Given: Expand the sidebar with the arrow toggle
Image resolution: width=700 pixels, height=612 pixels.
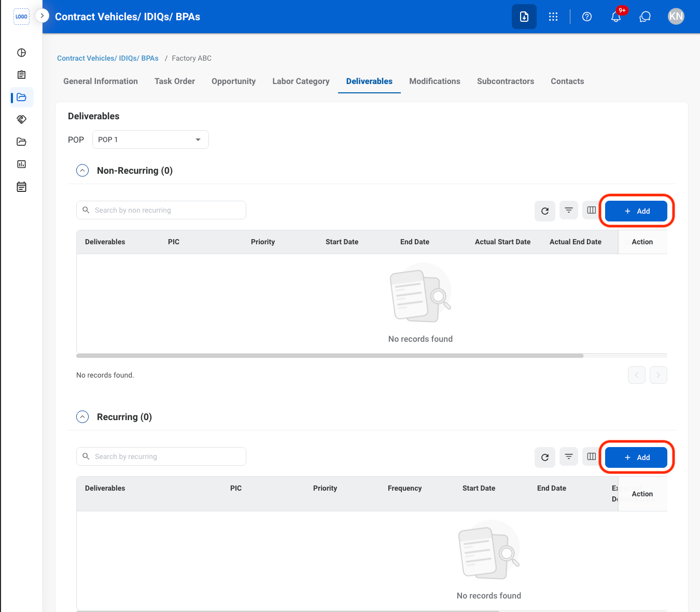Looking at the screenshot, I should point(42,16).
